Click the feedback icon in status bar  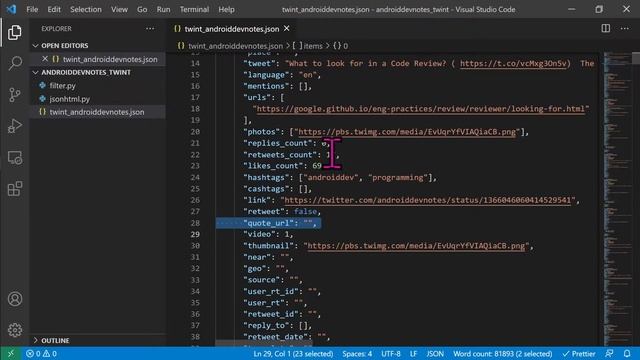[609, 353]
